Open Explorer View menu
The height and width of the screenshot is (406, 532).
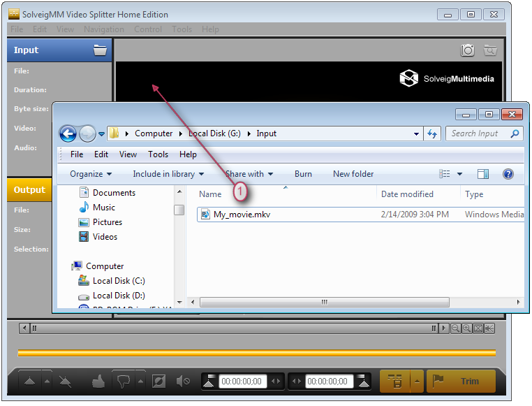128,154
